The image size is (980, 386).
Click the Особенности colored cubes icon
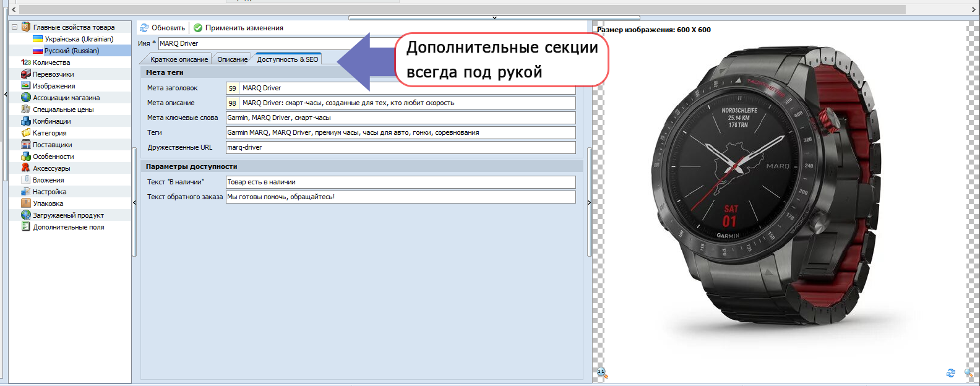click(25, 157)
